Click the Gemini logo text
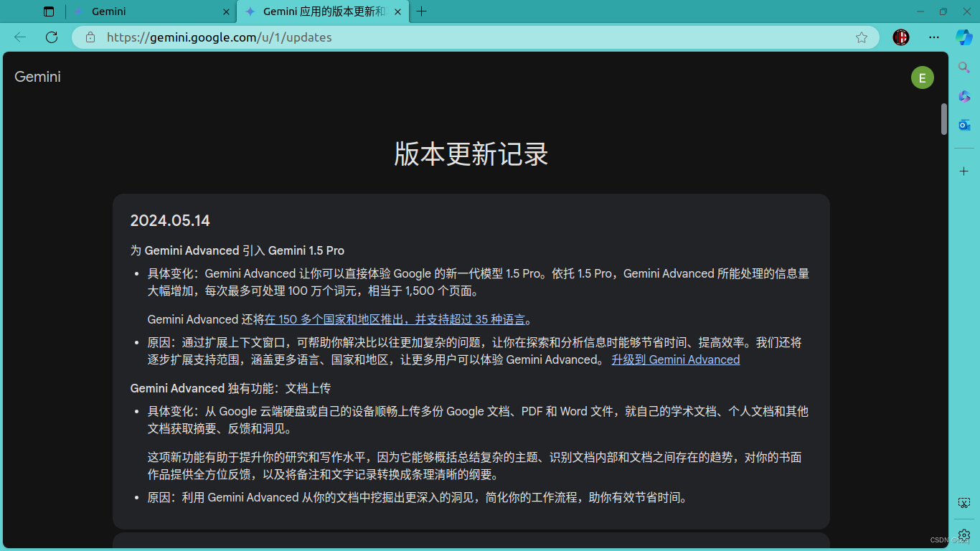The height and width of the screenshot is (551, 980). (37, 77)
